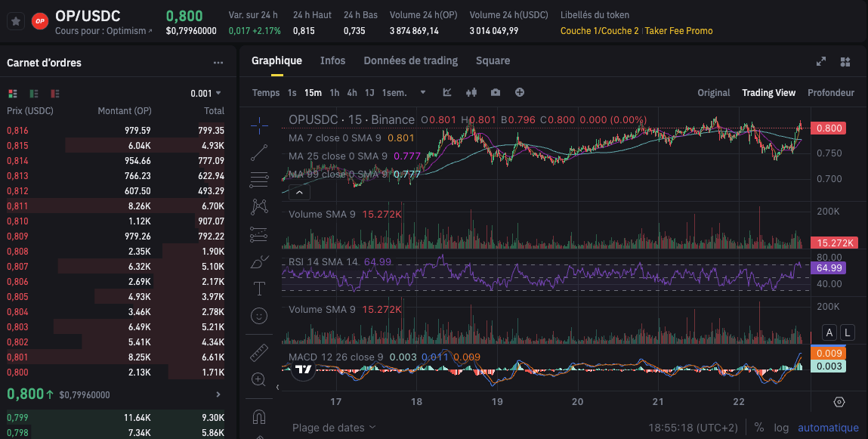Select the crosshair cursor tool
The width and height of the screenshot is (868, 439).
pos(259,125)
